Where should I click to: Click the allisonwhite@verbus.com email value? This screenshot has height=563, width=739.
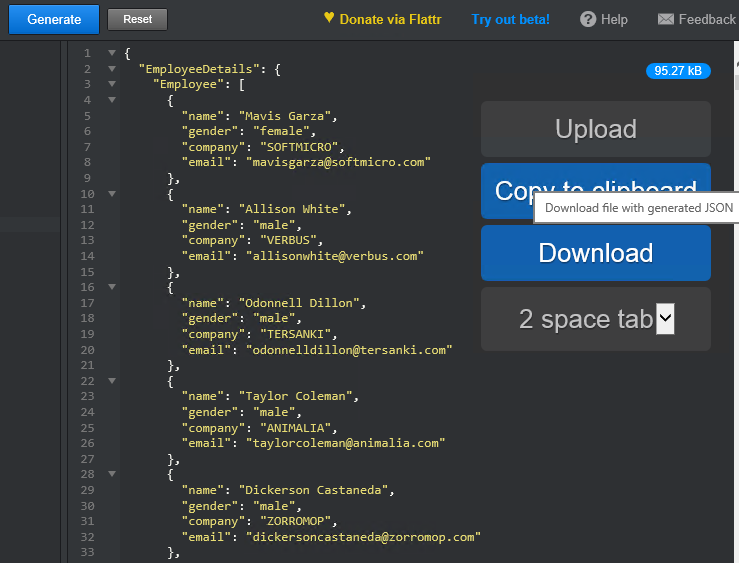[335, 256]
